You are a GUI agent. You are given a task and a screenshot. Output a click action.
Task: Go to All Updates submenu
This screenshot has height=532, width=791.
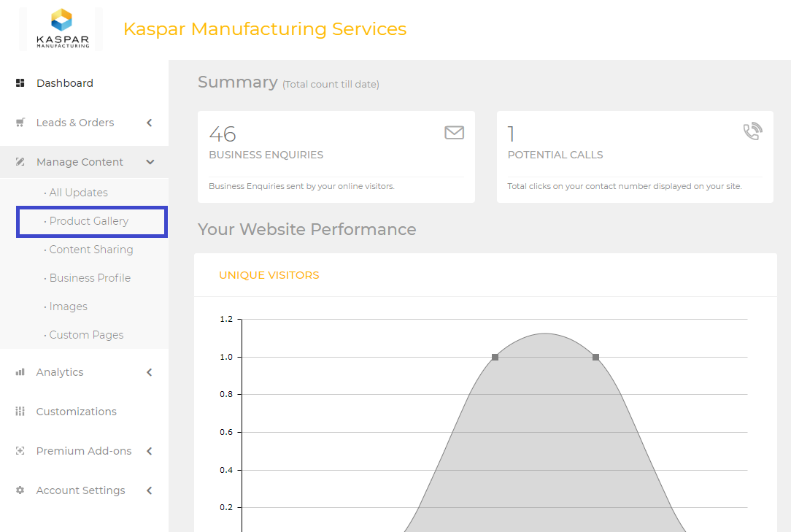(x=78, y=193)
